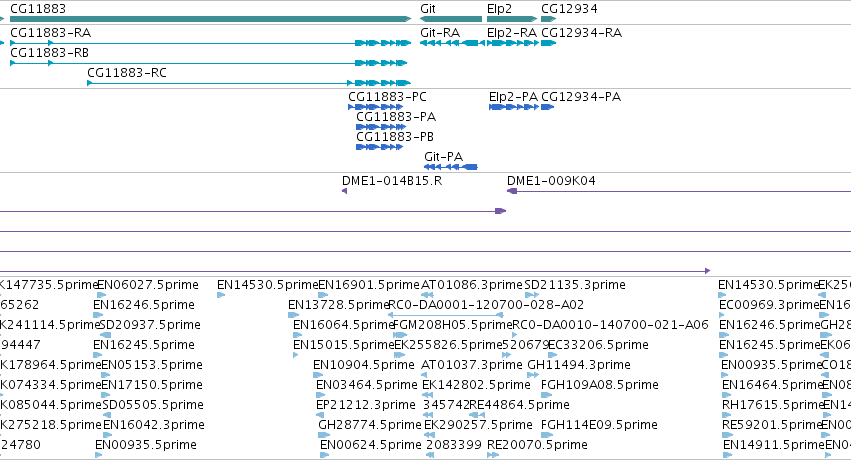Image resolution: width=851 pixels, height=460 pixels.
Task: Select transcript CG11883-RA label
Action: pyautogui.click(x=50, y=33)
